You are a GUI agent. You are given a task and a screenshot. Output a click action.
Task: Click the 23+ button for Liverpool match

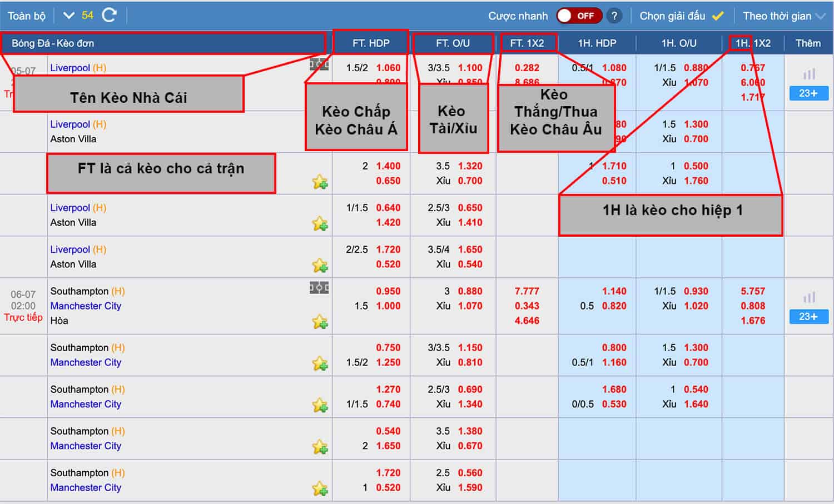809,93
